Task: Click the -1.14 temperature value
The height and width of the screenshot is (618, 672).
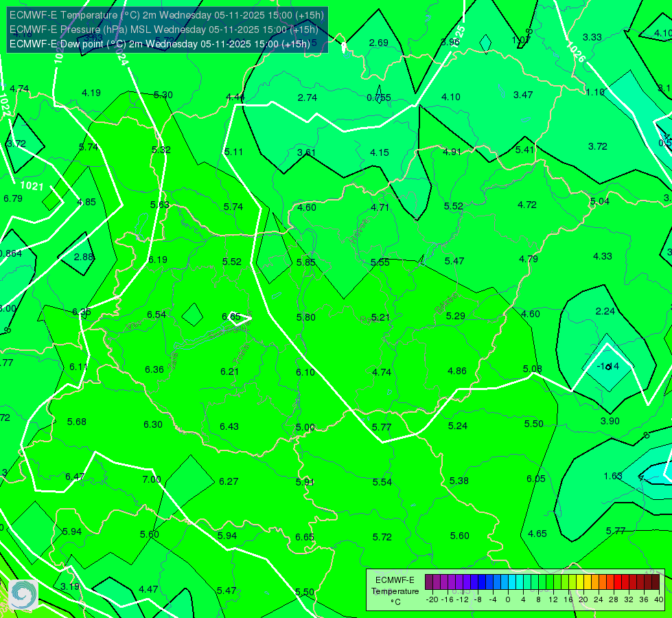Action: pos(608,366)
